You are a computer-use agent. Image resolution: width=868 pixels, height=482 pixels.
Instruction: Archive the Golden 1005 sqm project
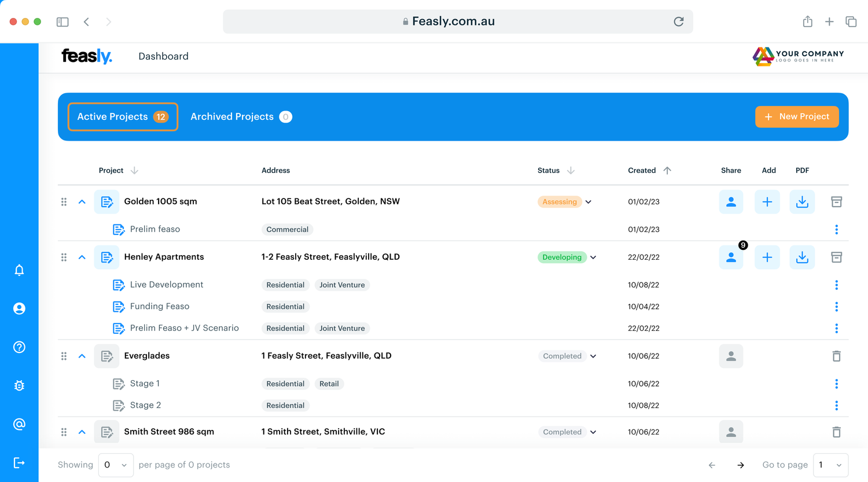pos(836,201)
